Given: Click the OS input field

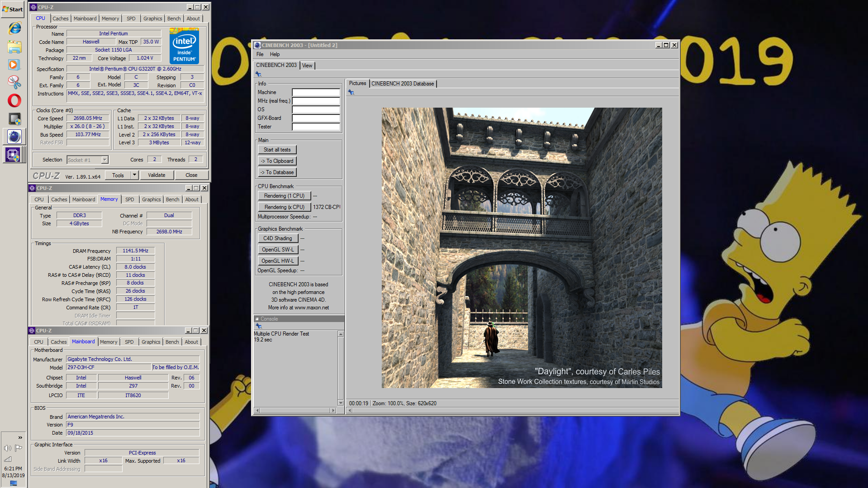Looking at the screenshot, I should tap(316, 109).
